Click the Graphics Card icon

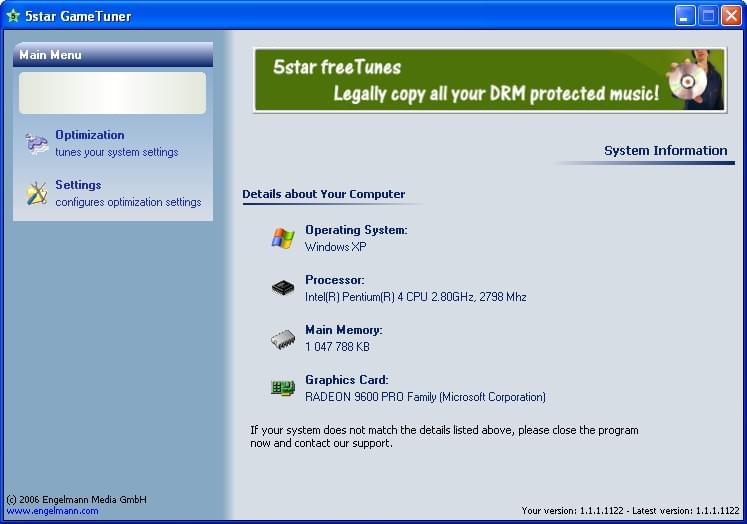[x=283, y=388]
